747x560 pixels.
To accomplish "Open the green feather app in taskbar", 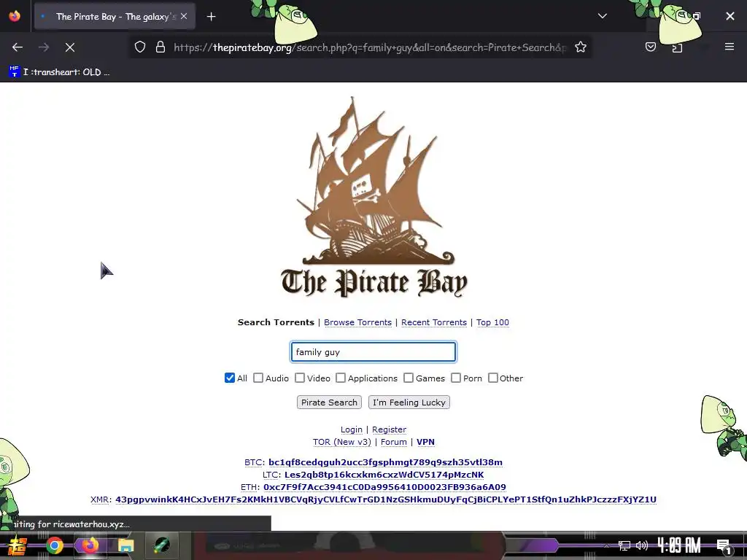I will pyautogui.click(x=161, y=545).
